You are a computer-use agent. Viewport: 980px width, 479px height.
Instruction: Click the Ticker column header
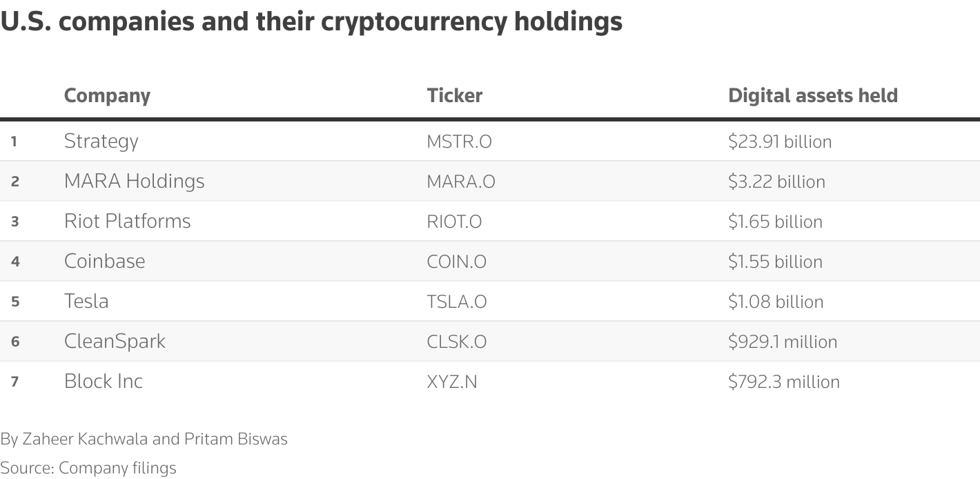[x=454, y=95]
